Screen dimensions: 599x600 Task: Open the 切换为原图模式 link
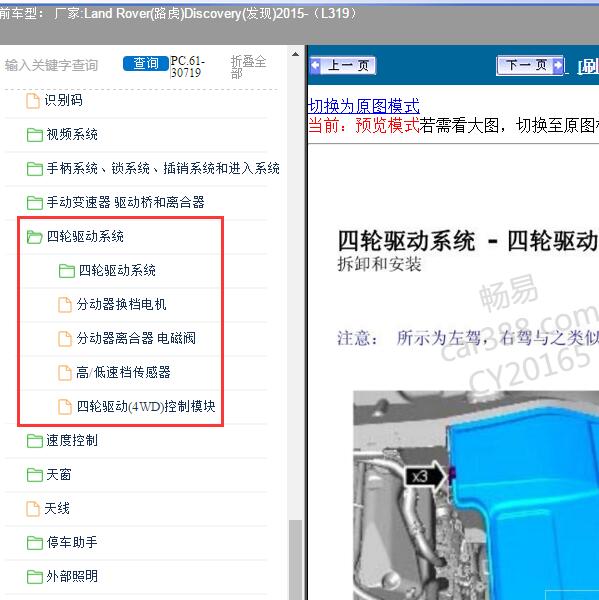364,106
